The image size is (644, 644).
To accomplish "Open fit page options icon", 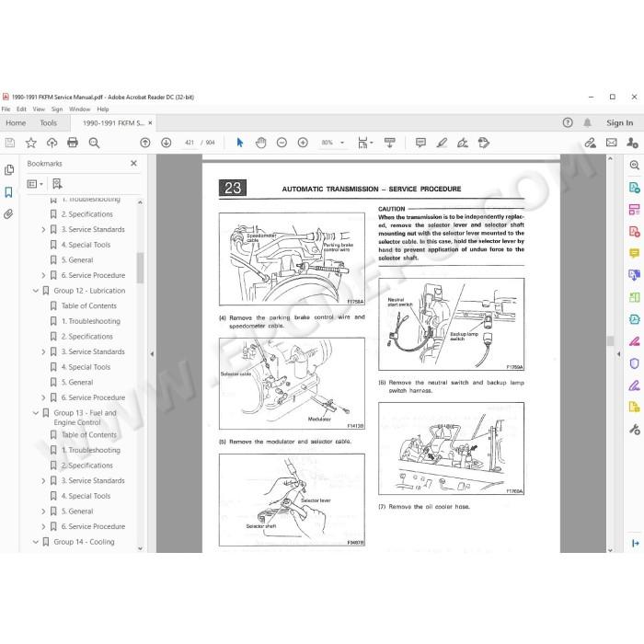I will pyautogui.click(x=364, y=143).
